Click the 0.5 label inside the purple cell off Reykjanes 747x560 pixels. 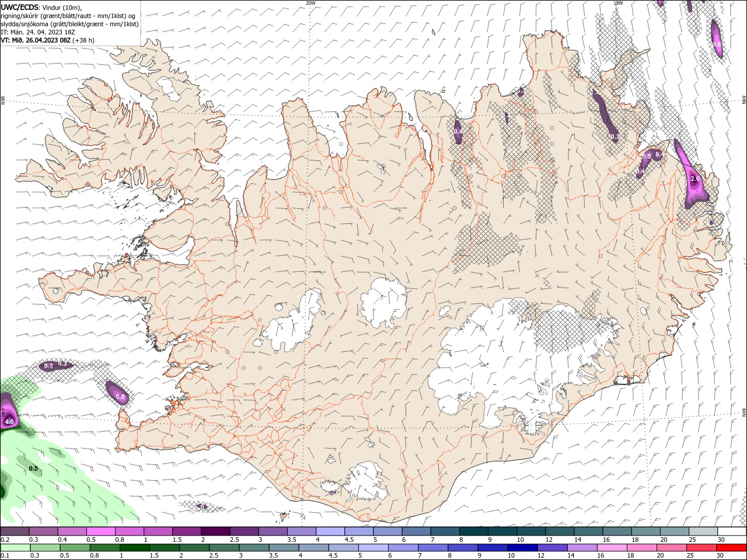tap(120, 397)
